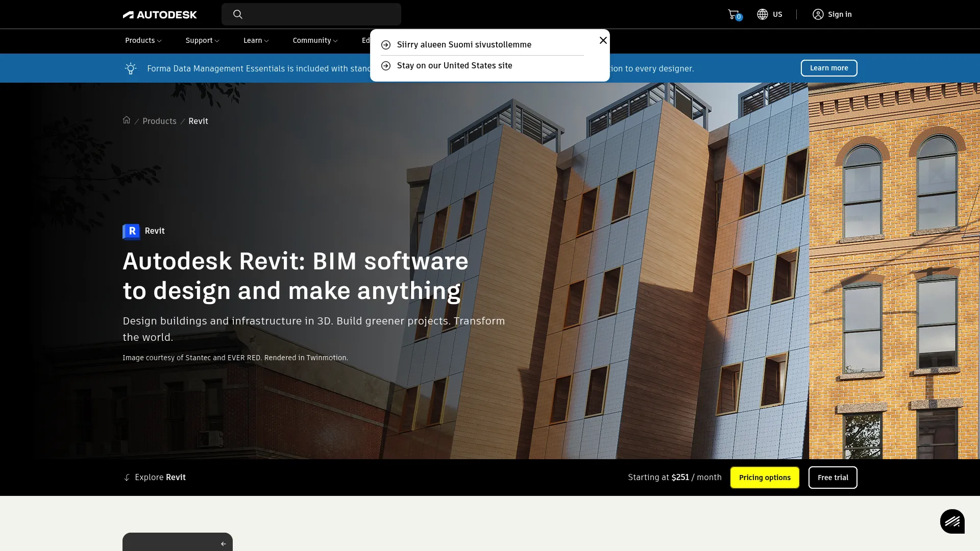The width and height of the screenshot is (980, 551).
Task: Click the Sign in text
Action: (840, 14)
